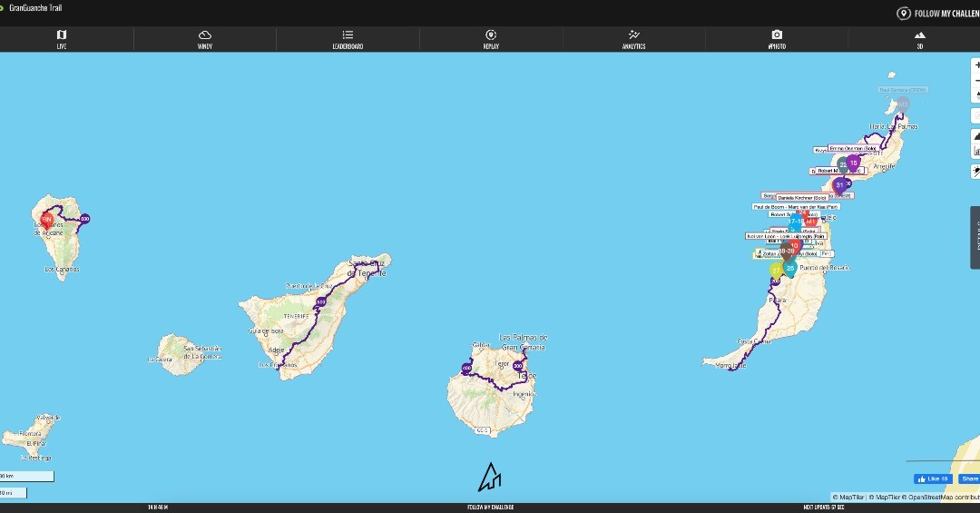This screenshot has height=513, width=980.
Task: Click the terrain mountain map control
Action: tap(975, 136)
